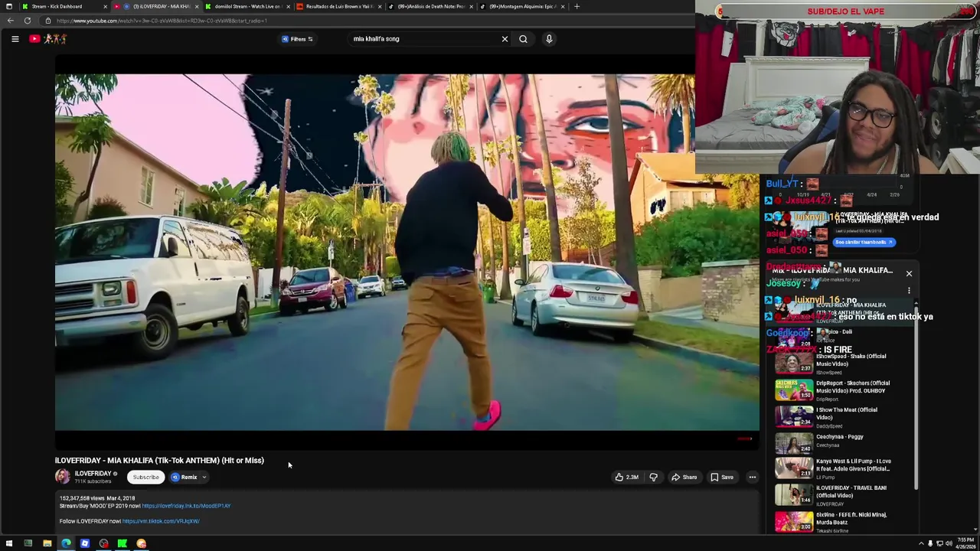Viewport: 980px width, 551px height.
Task: Open the ilovefriday.lnk.to/MoodEP1AY link
Action: [186, 506]
